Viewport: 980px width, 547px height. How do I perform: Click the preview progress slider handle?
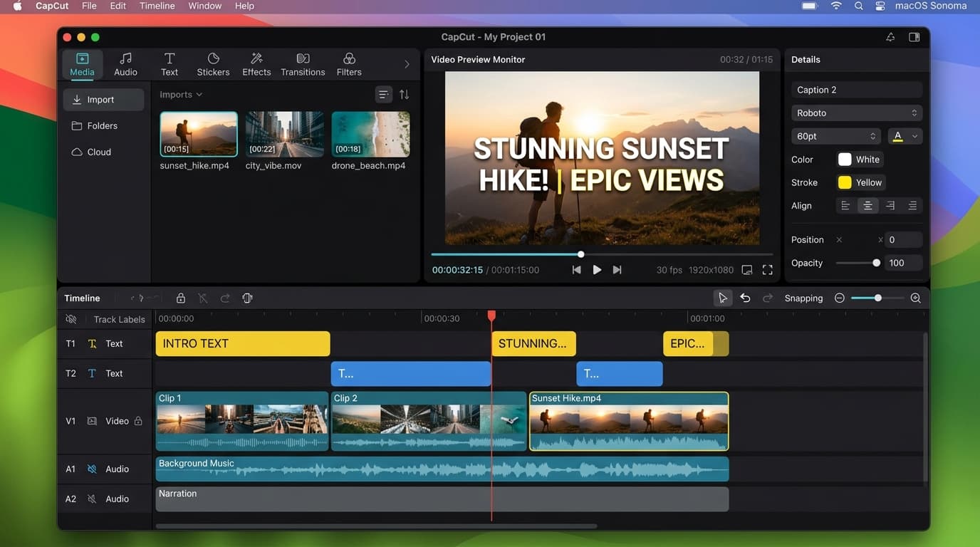(581, 254)
